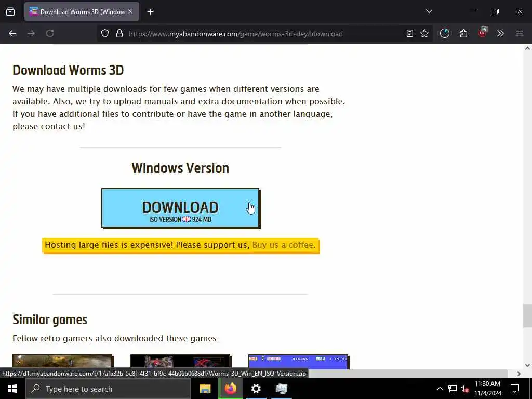Minimize the Firefox window

coord(472,11)
